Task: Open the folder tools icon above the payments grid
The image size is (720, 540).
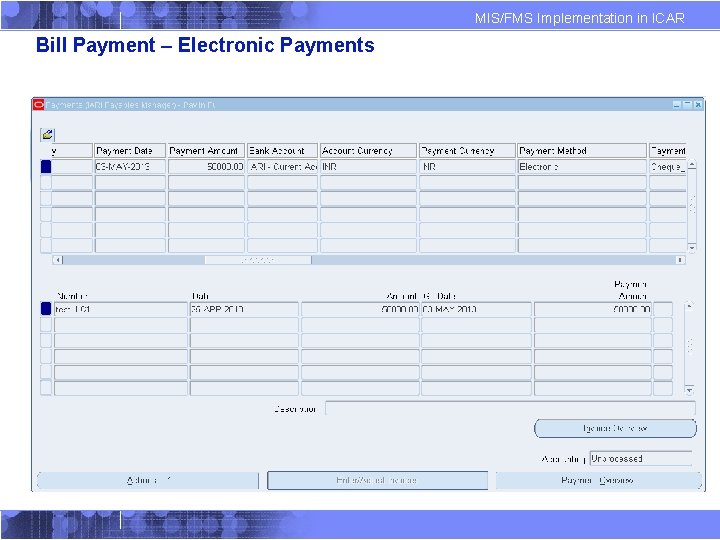Action: tap(47, 135)
